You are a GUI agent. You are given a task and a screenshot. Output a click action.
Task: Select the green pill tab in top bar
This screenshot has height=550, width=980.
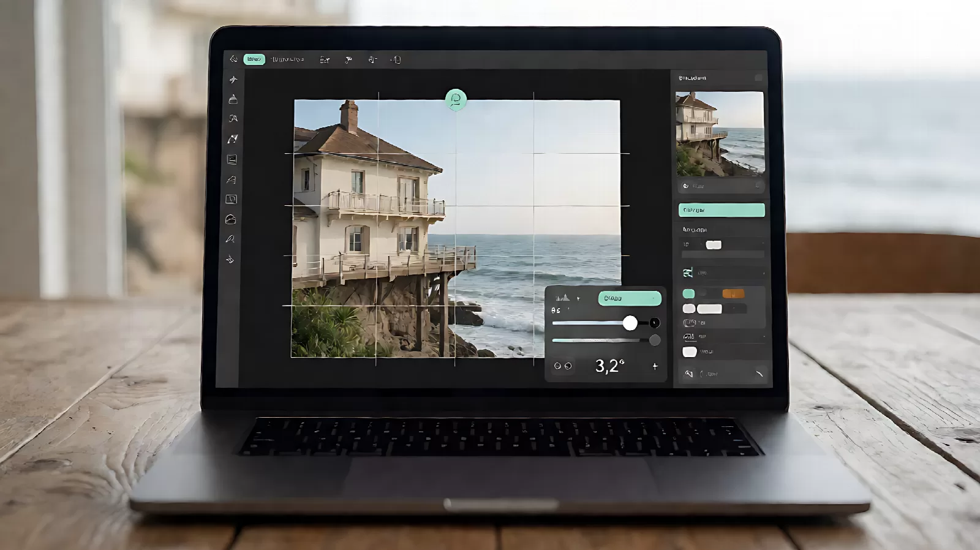(254, 59)
